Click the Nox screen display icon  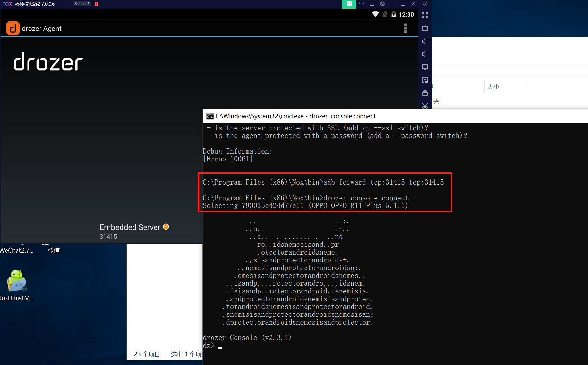click(425, 67)
